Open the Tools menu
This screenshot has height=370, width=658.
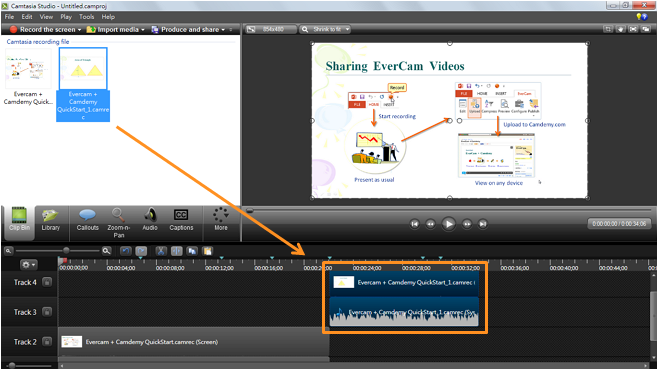tap(86, 17)
